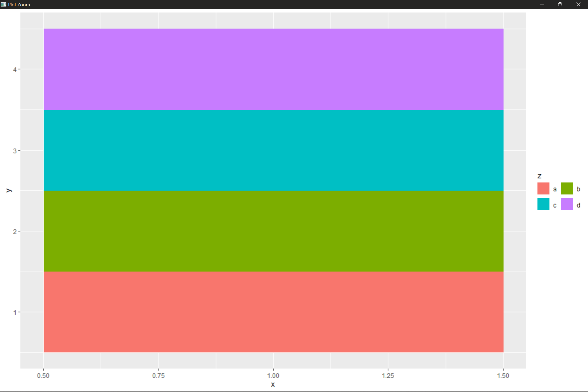Click the 0.50 tick label on x axis
Image resolution: width=588 pixels, height=392 pixels.
point(44,375)
